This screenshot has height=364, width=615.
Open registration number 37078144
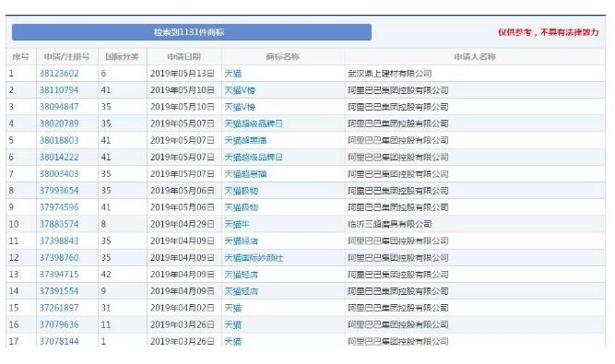point(59,341)
